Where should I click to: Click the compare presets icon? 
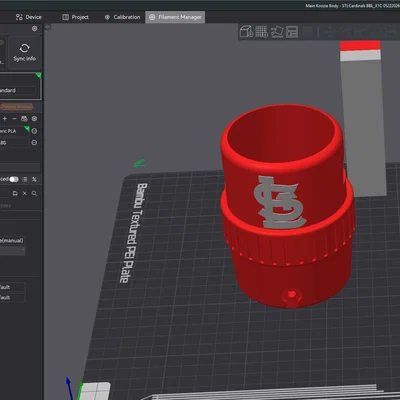(x=34, y=179)
